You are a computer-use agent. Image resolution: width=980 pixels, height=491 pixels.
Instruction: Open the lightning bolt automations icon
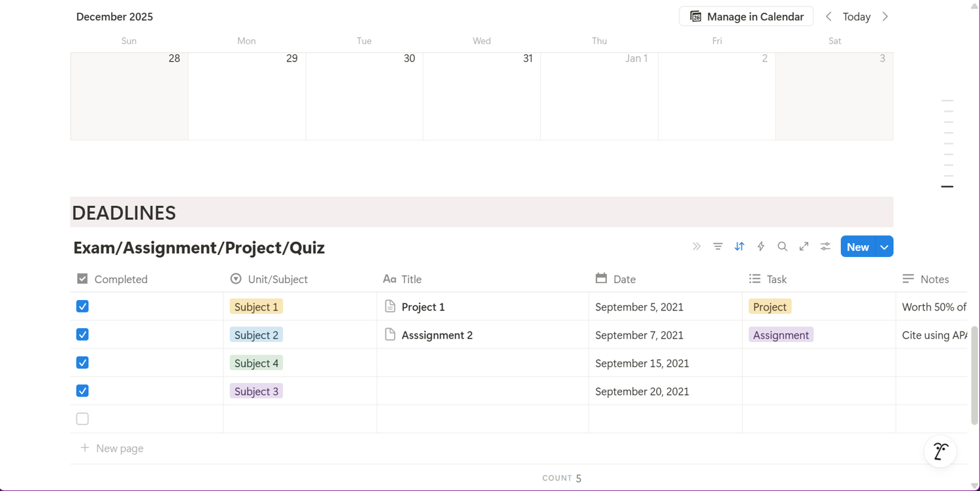[x=760, y=246]
